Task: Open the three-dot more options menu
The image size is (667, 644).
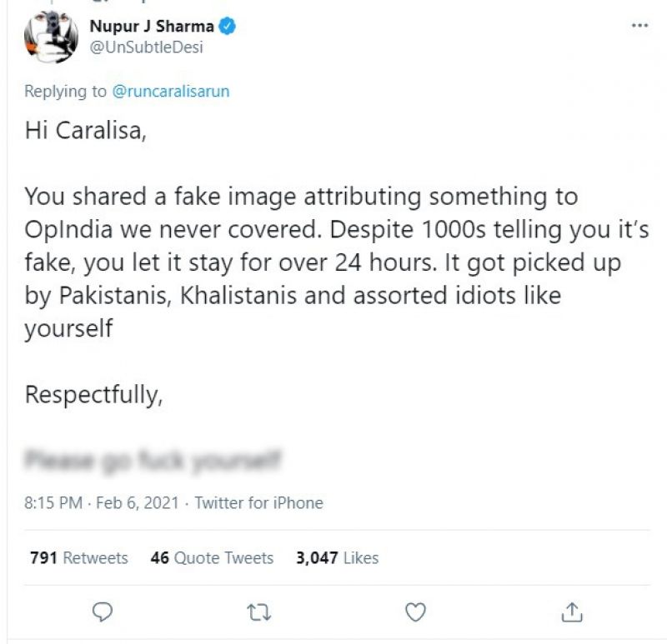Action: [639, 27]
